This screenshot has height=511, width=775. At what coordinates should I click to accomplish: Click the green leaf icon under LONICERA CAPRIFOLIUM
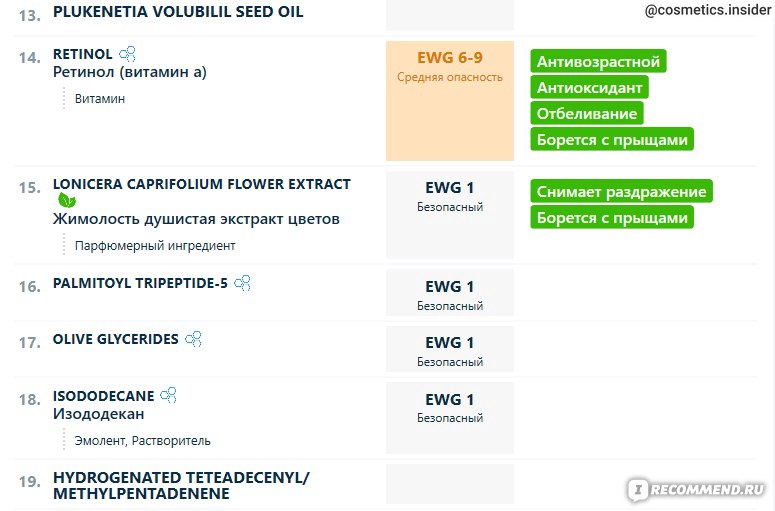67,200
